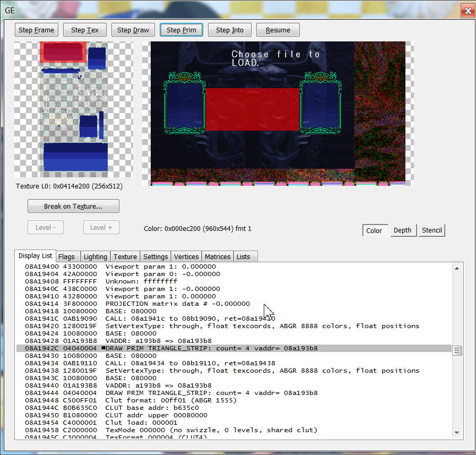Select the row at address 08A1940C
Screen dimensions: 476x455
[233, 289]
